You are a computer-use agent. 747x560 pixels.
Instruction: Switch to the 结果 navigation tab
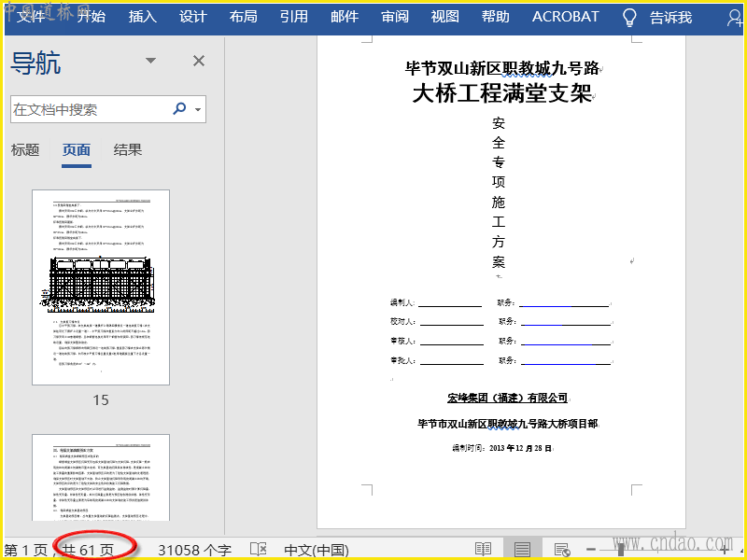coord(128,150)
